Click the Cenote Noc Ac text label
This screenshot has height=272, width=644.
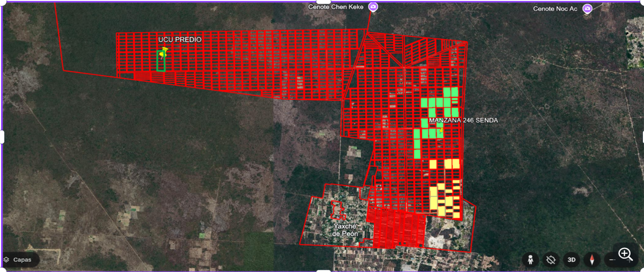coord(555,9)
